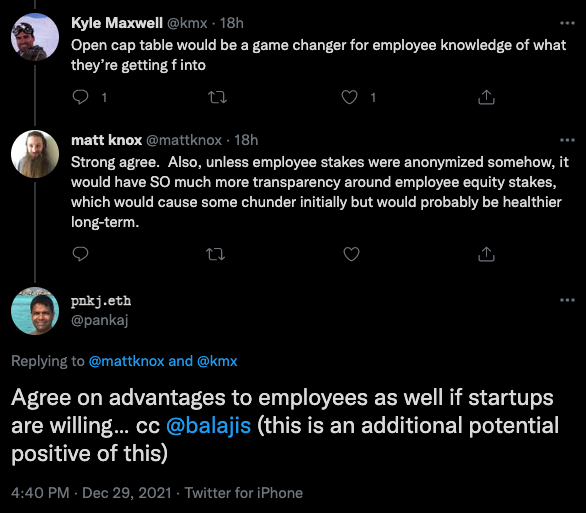586x513 pixels.
Task: View matt knox's profile picture
Action: tap(35, 154)
